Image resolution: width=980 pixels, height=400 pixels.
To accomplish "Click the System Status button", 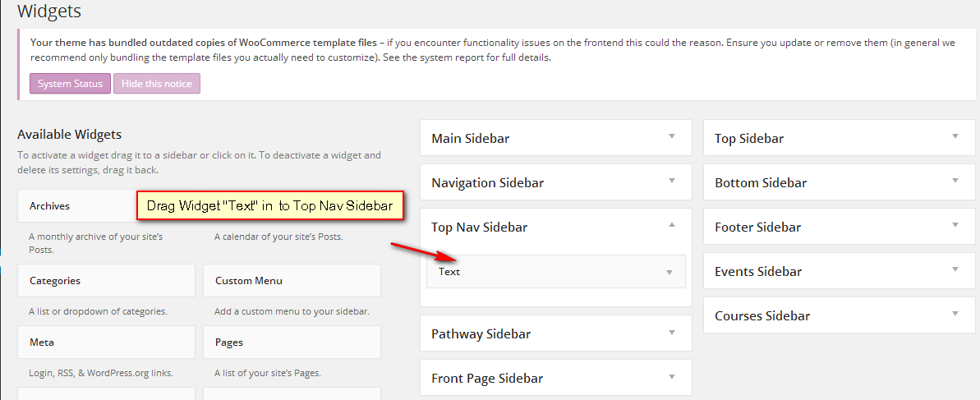I will click(70, 84).
